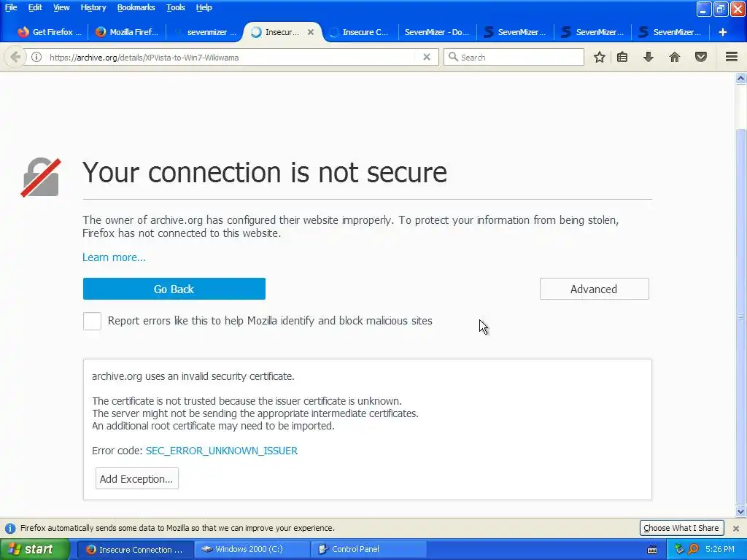Viewport: 747px width, 560px height.
Task: Click the info icon in notification bar
Action: 10,528
